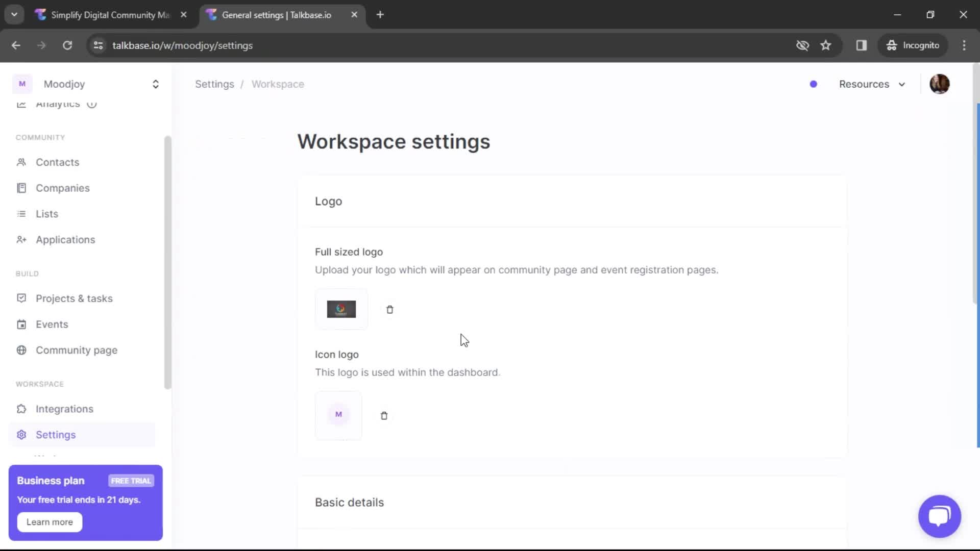Image resolution: width=980 pixels, height=551 pixels.
Task: Click delete icon for icon logo
Action: [x=384, y=415]
